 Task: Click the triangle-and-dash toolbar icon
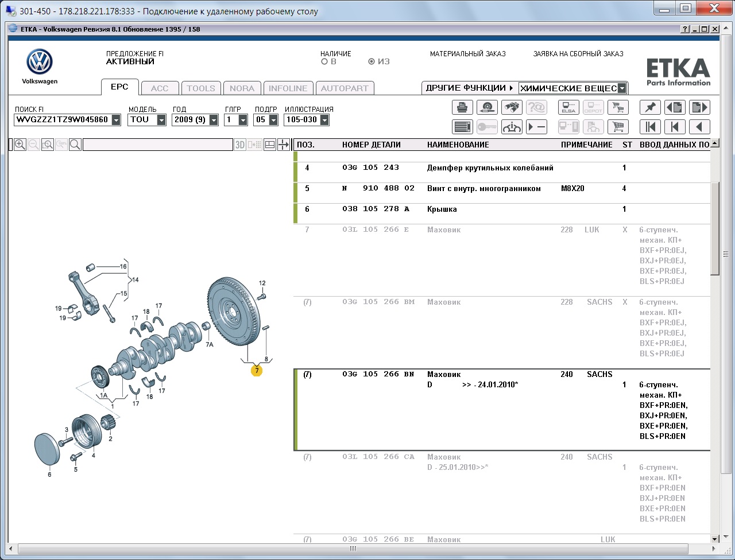536,127
